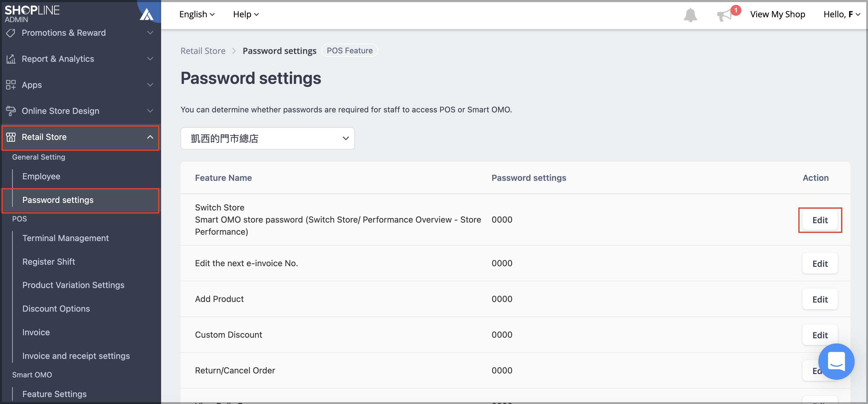Click the Password settings column header

point(529,177)
